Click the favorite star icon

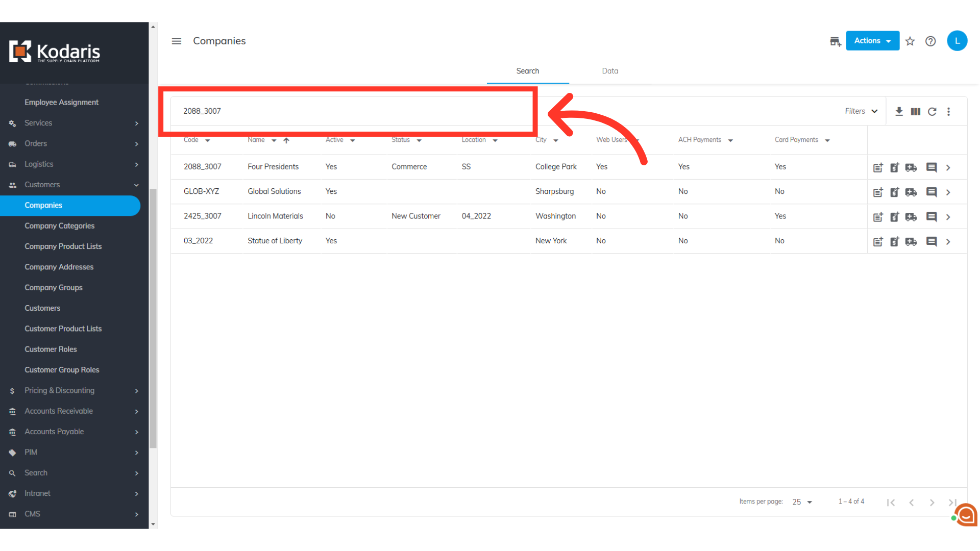[910, 41]
